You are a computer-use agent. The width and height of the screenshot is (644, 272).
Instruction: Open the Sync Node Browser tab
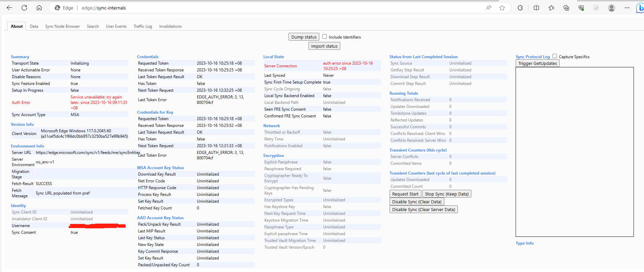[x=63, y=26]
